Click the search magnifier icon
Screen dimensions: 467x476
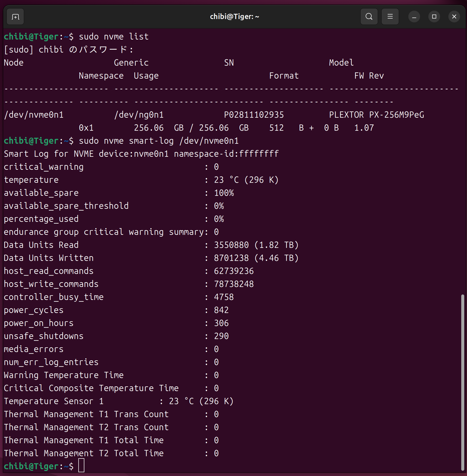[369, 17]
